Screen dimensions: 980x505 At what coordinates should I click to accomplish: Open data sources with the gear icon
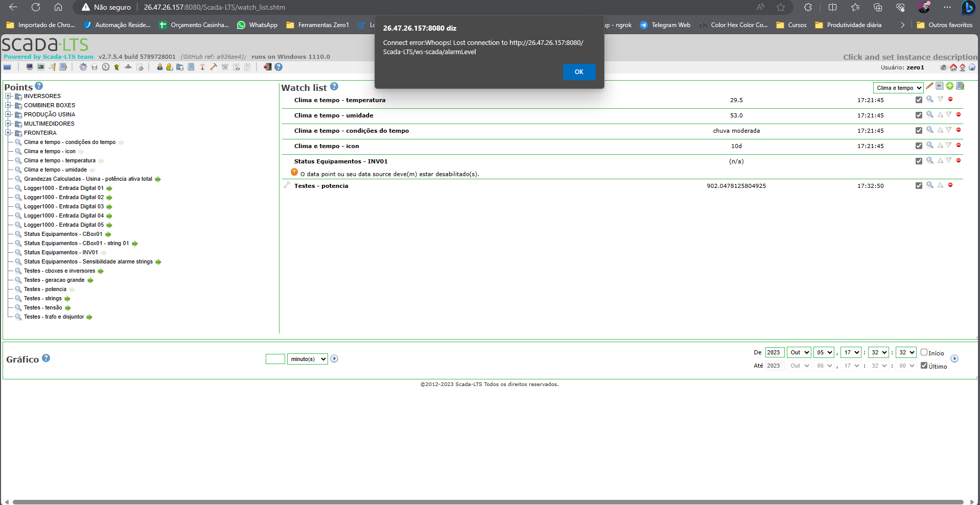tap(83, 67)
